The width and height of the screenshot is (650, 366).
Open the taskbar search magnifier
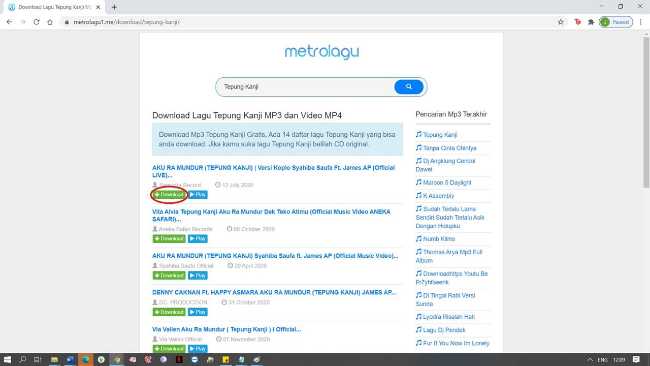[x=22, y=359]
